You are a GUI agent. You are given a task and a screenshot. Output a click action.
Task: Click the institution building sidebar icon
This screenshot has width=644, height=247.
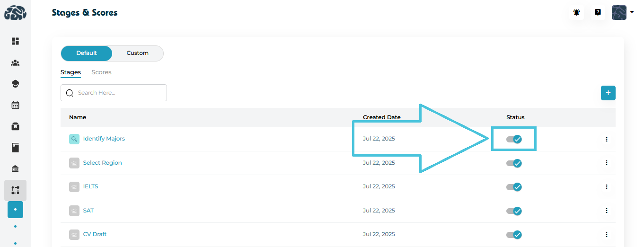[15, 169]
